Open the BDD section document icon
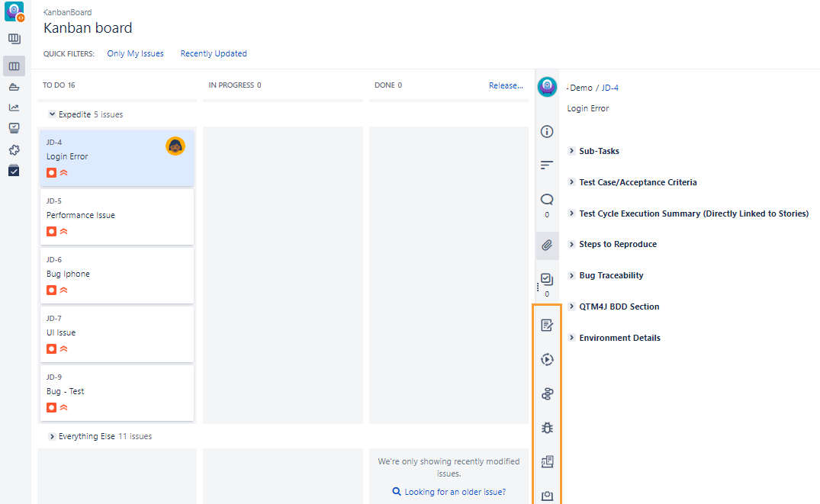Screen dimensions: 820x504 click(547, 461)
